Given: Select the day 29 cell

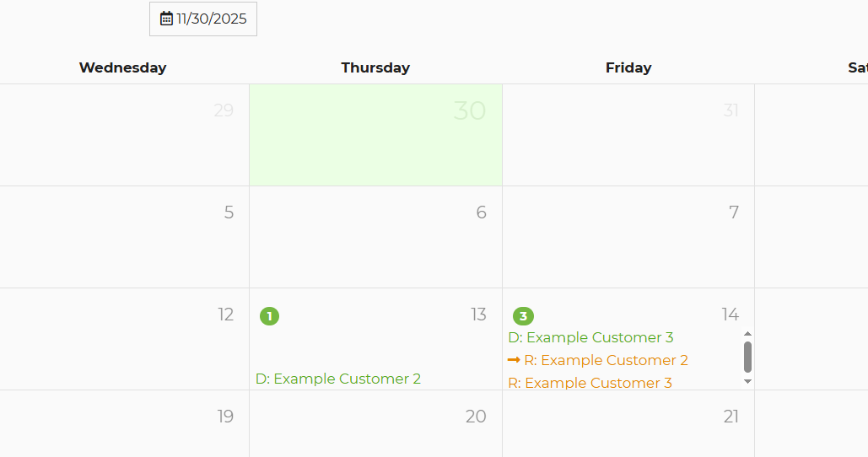Looking at the screenshot, I should coord(124,135).
